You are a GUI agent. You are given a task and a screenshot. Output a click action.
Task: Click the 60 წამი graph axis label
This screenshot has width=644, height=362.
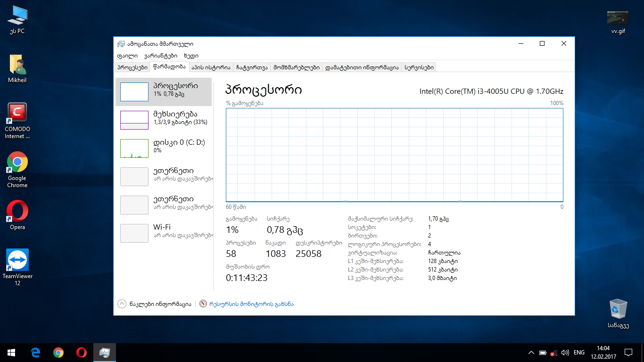tap(236, 207)
